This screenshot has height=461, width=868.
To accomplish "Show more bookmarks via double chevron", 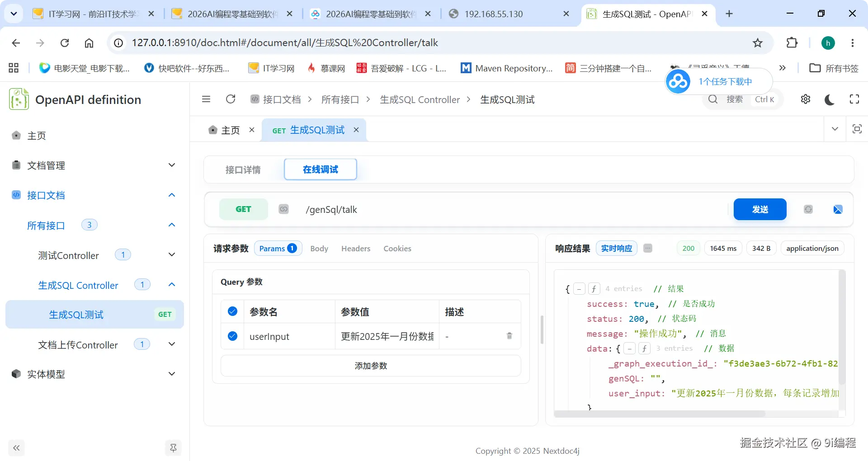I will click(x=783, y=68).
